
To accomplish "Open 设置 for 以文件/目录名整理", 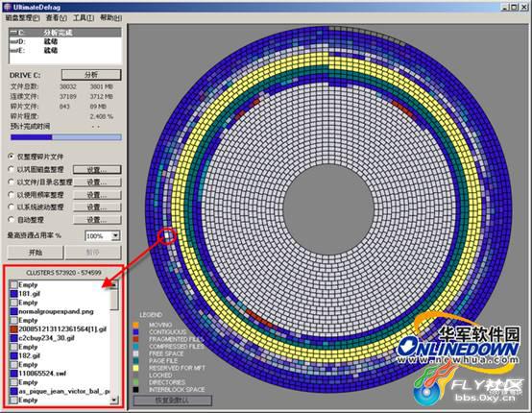I will 97,182.
